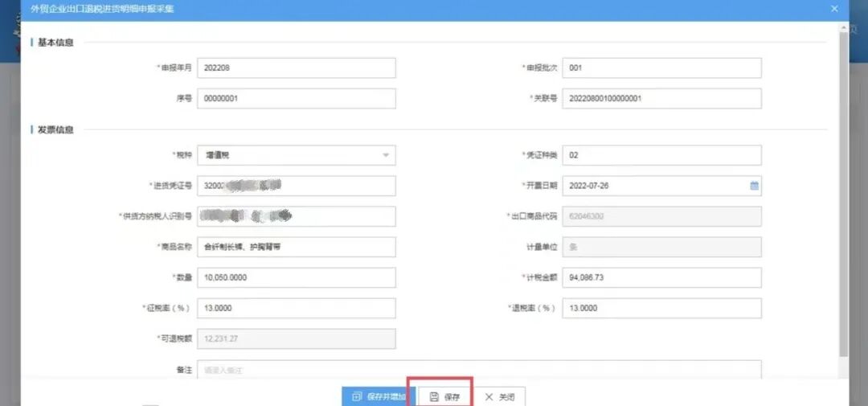Focus the 申报批次 field with 001
The image size is (868, 406).
pyautogui.click(x=662, y=68)
